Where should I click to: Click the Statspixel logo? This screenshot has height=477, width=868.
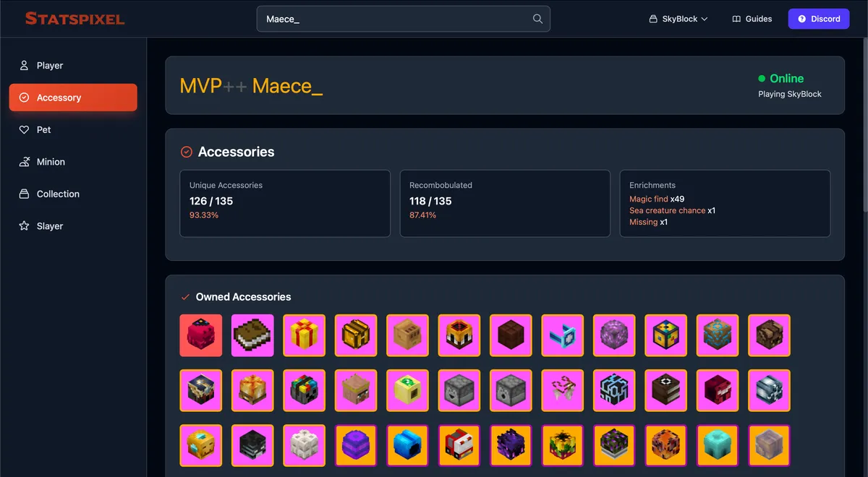click(75, 19)
